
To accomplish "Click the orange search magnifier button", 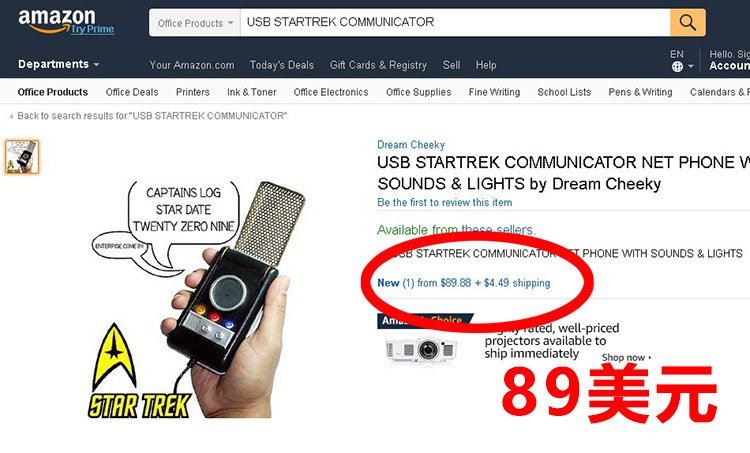I will tap(687, 22).
